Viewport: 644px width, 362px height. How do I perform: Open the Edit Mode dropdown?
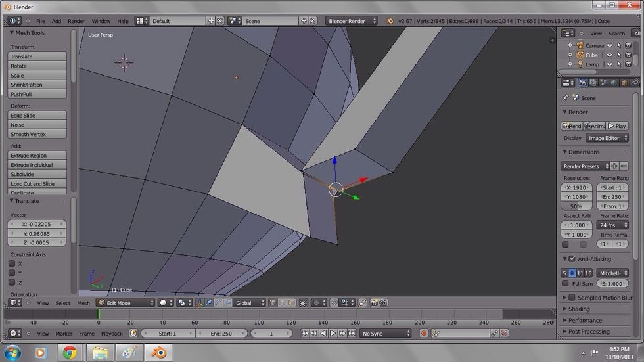coord(126,302)
